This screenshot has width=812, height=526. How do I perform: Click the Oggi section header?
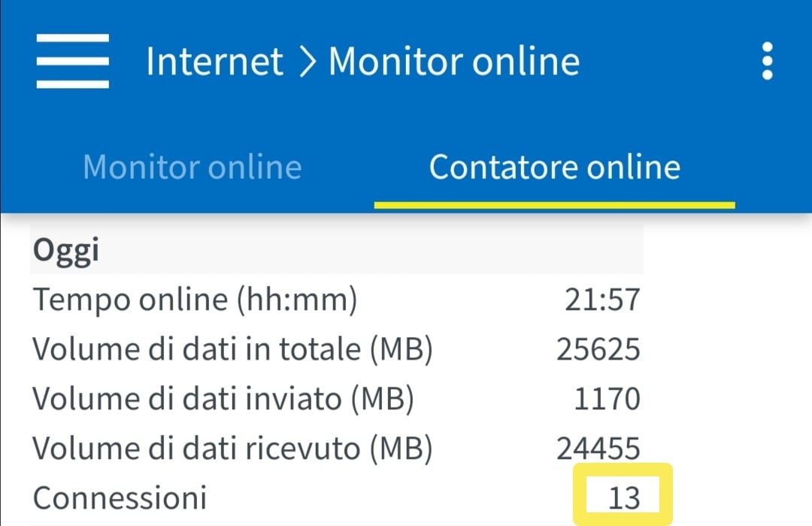(x=66, y=250)
